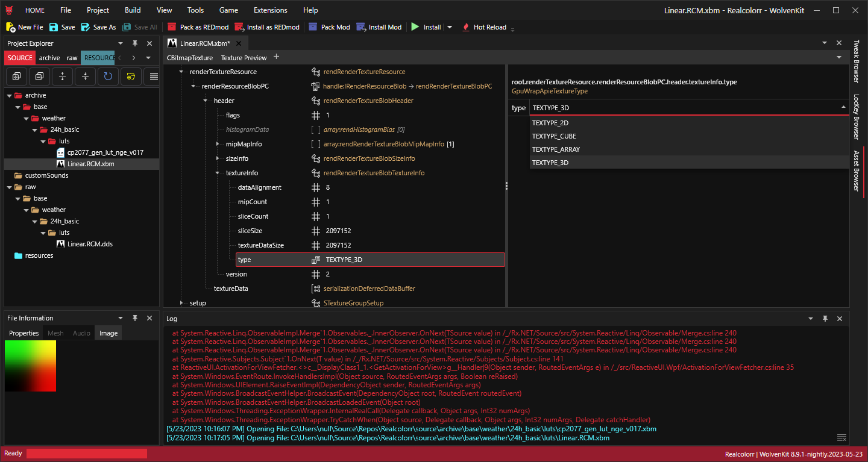Click the Hot Reload flame icon
The image size is (868, 462).
tap(465, 27)
